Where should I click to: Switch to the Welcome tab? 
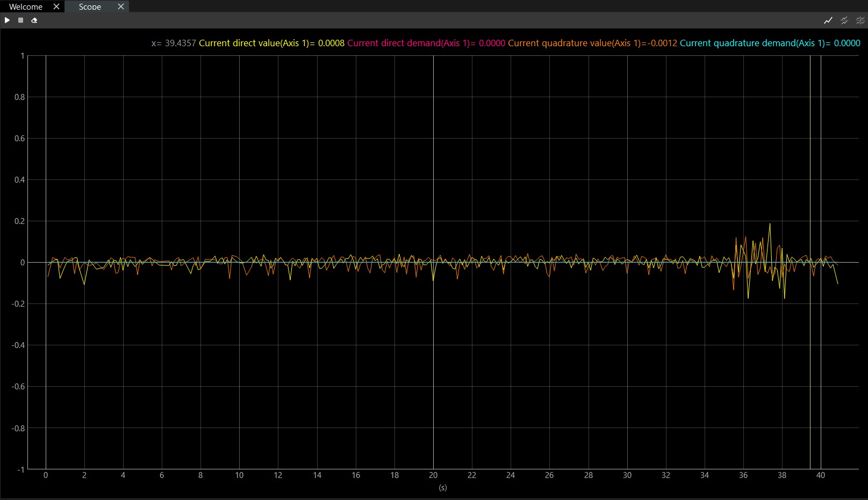[x=26, y=7]
